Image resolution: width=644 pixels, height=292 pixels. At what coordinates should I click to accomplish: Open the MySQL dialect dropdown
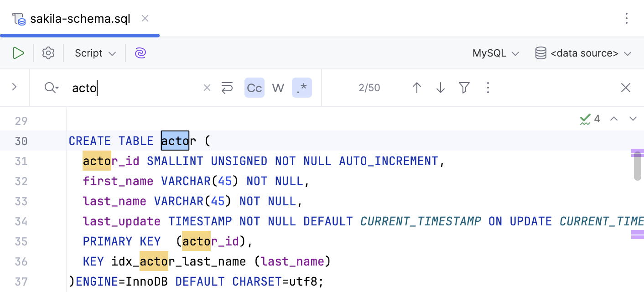coord(495,52)
